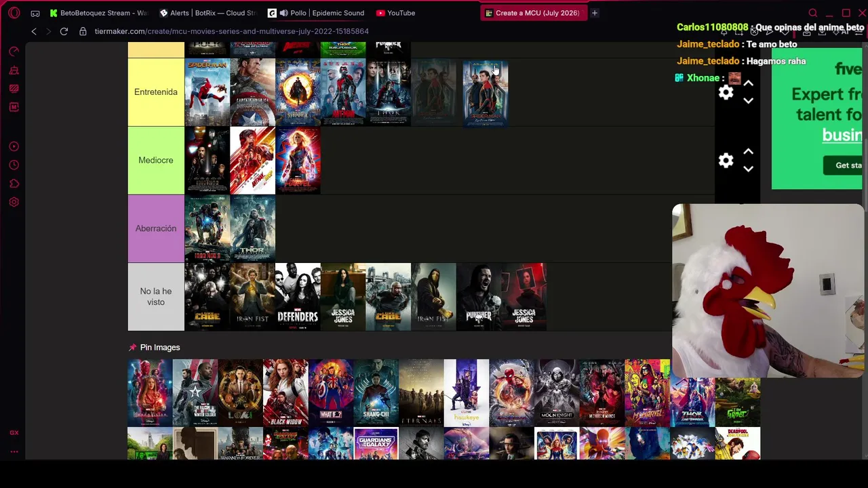This screenshot has width=868, height=488.
Task: Switch to the Alerts BotRix tab
Action: coord(208,13)
